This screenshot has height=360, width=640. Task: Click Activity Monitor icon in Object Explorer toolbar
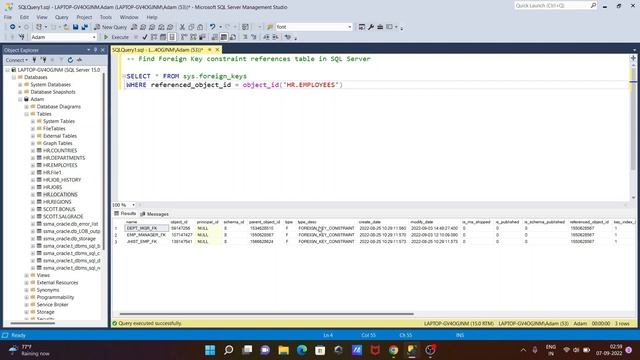pyautogui.click(x=80, y=60)
